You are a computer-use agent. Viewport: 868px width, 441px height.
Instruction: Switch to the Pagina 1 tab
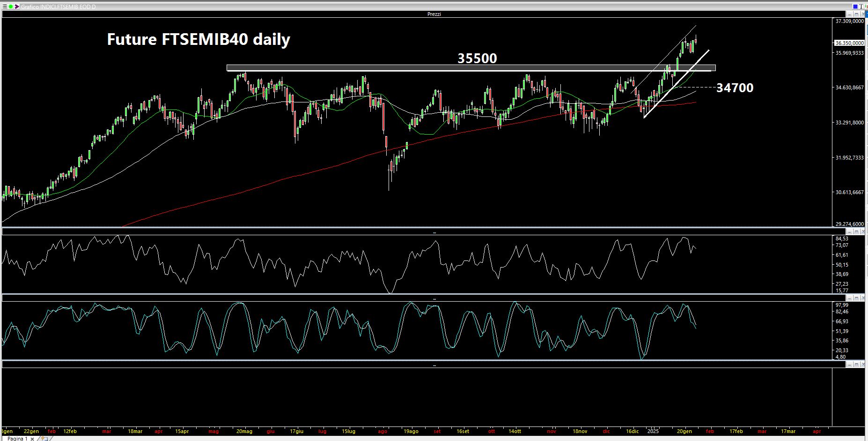click(x=17, y=439)
